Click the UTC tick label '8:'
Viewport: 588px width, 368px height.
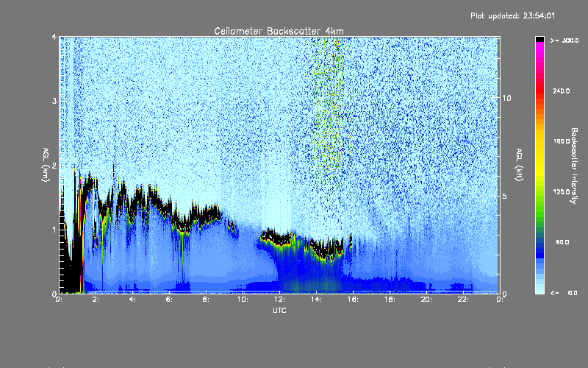tap(207, 300)
